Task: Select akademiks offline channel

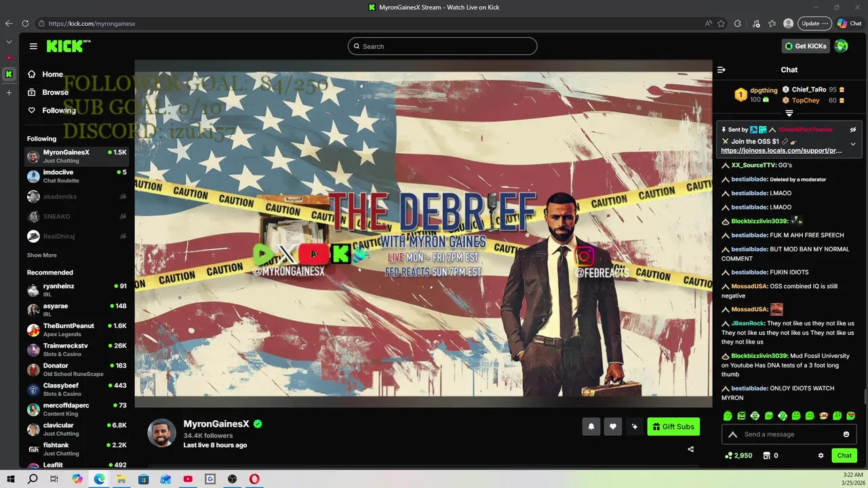Action: 77,197
